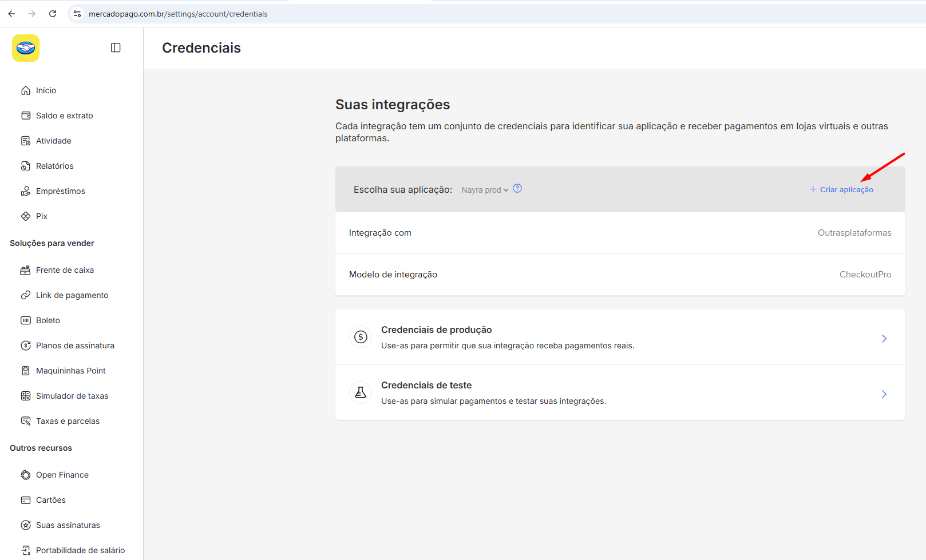Click the Open Finance icon
The image size is (926, 560).
coord(26,475)
